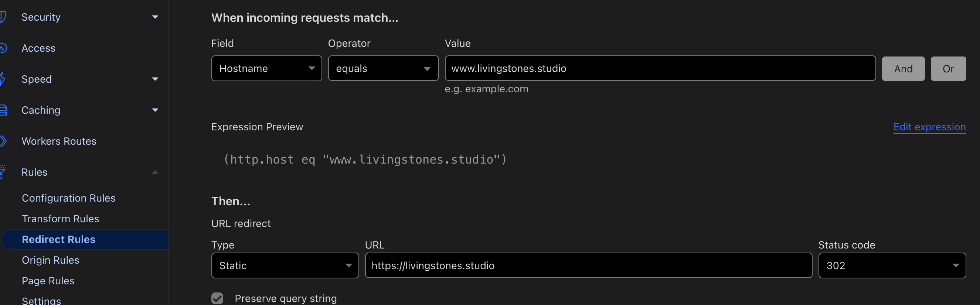Expand the Security sidebar section
980x305 pixels.
pyautogui.click(x=155, y=17)
